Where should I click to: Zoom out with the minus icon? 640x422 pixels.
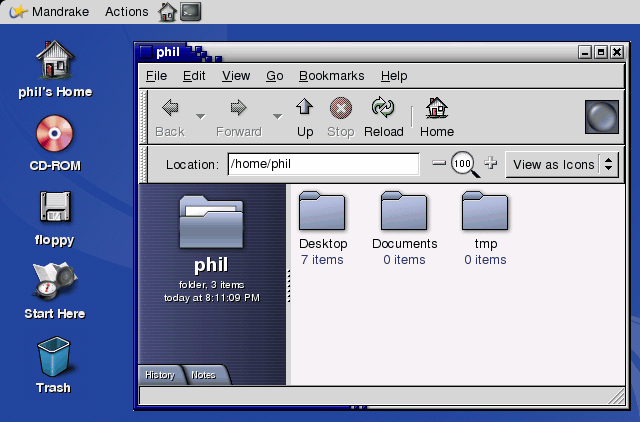(x=439, y=163)
